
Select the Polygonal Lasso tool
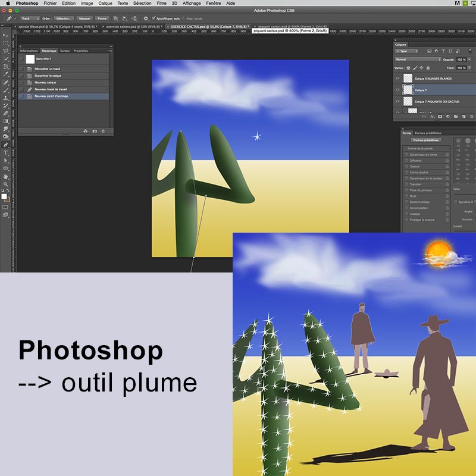(5, 51)
